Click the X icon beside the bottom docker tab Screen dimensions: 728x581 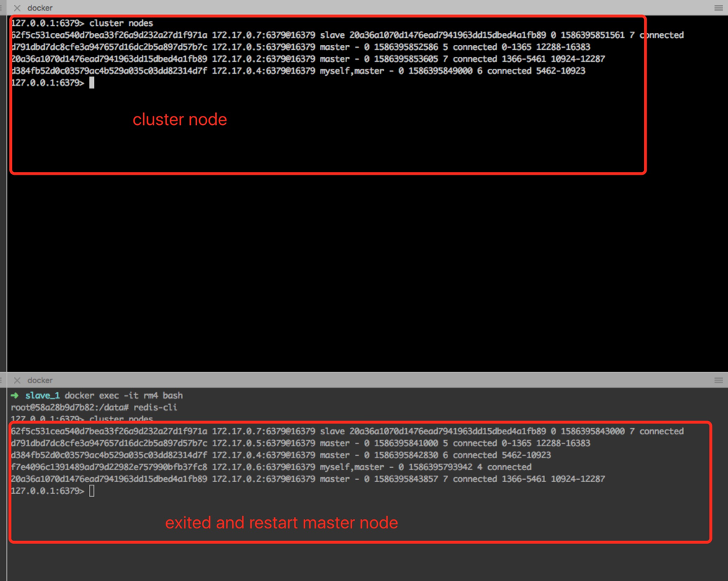pyautogui.click(x=16, y=380)
